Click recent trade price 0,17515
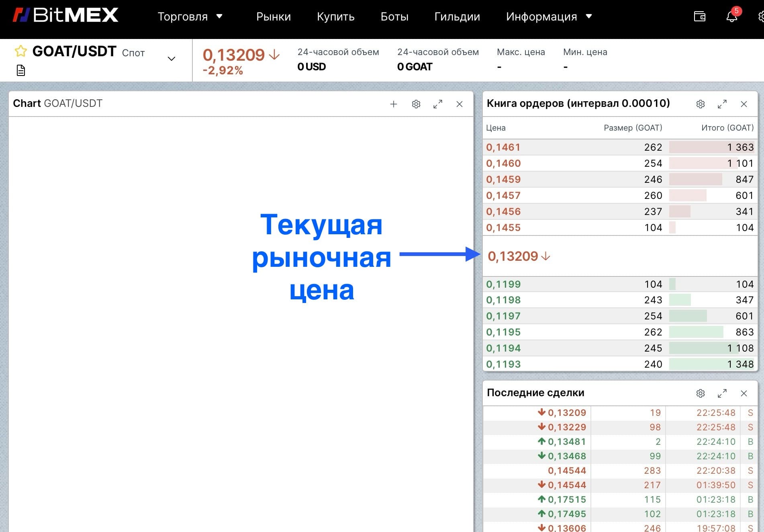 (x=567, y=499)
